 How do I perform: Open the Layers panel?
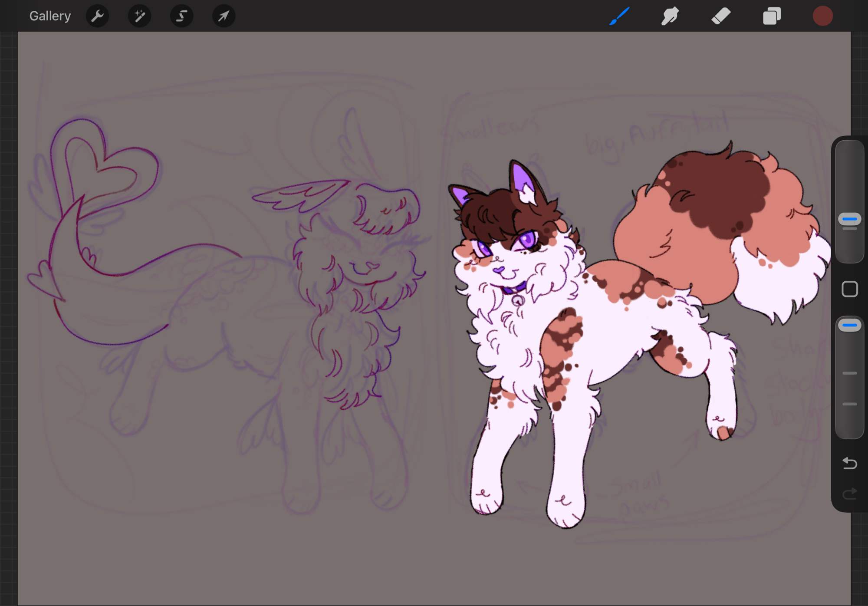click(772, 16)
